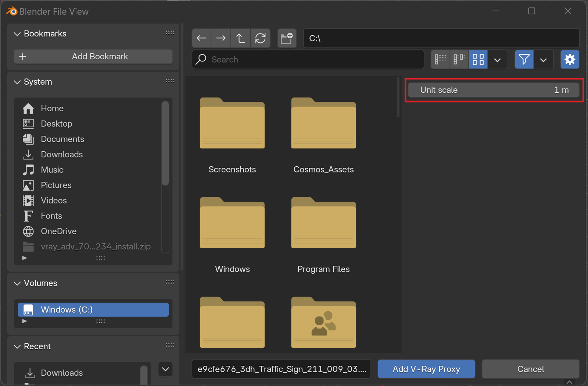Viewport: 588px width, 386px height.
Task: Open Videos in System list
Action: (x=90, y=201)
